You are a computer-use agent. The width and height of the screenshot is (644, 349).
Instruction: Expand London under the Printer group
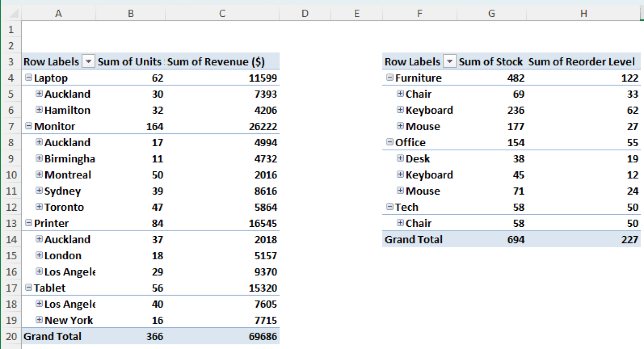[39, 256]
